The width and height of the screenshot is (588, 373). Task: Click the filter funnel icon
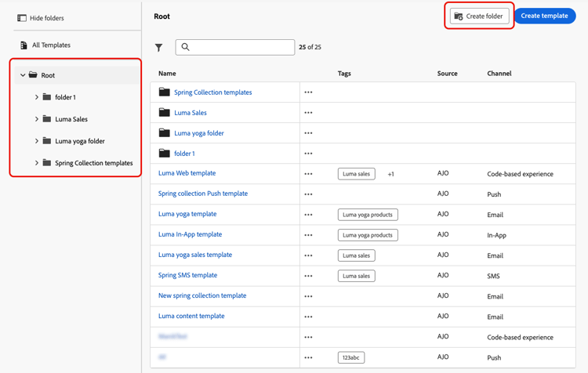[x=159, y=48]
